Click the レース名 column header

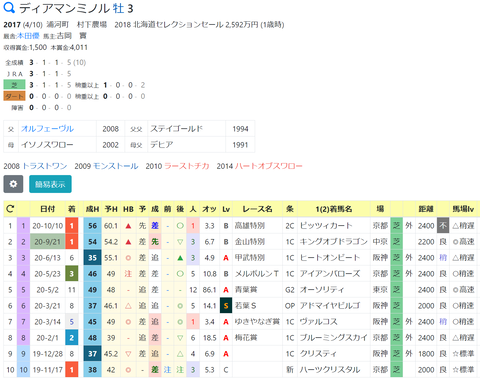257,209
